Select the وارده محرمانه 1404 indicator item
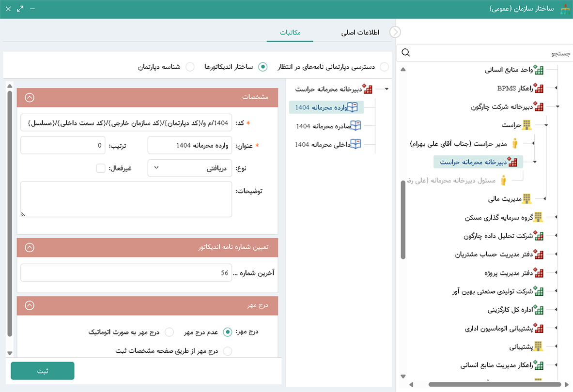This screenshot has width=573, height=392. pyautogui.click(x=326, y=107)
